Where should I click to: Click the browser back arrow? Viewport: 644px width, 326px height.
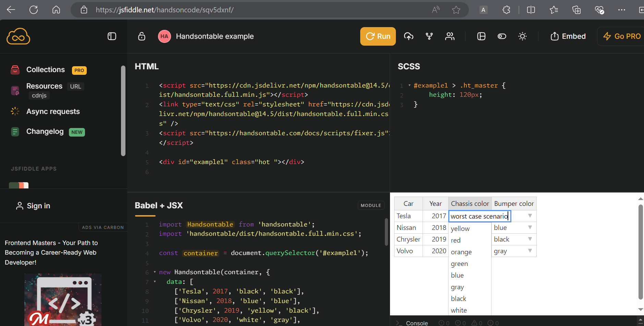tap(11, 10)
